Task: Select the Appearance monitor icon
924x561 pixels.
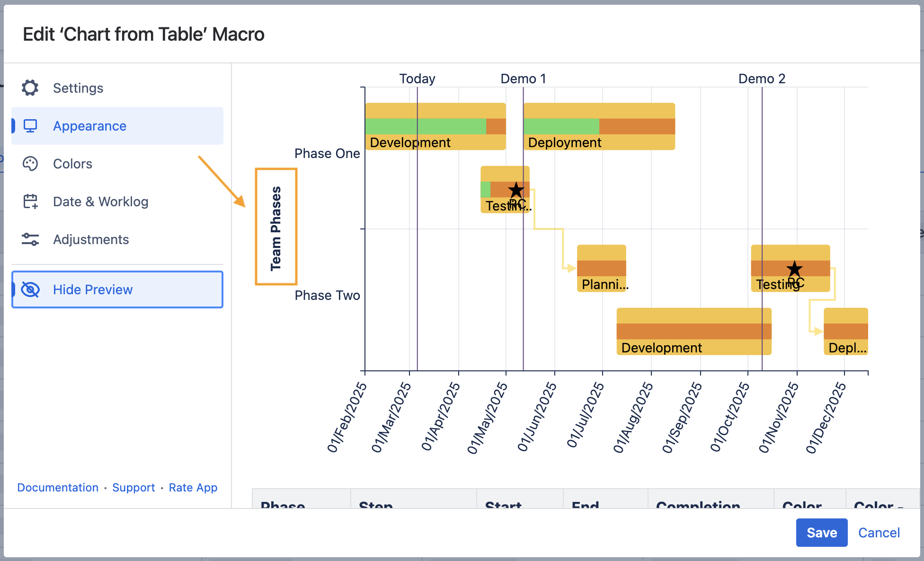Action: [30, 126]
